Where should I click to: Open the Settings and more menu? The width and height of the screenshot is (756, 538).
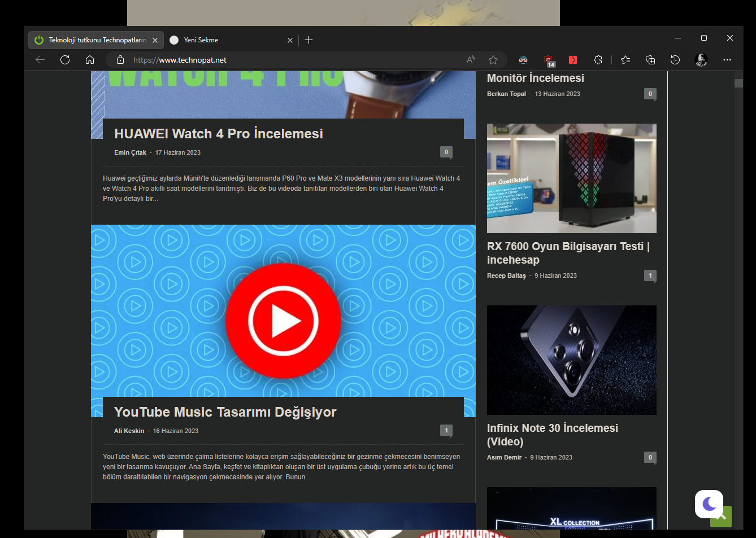(727, 60)
